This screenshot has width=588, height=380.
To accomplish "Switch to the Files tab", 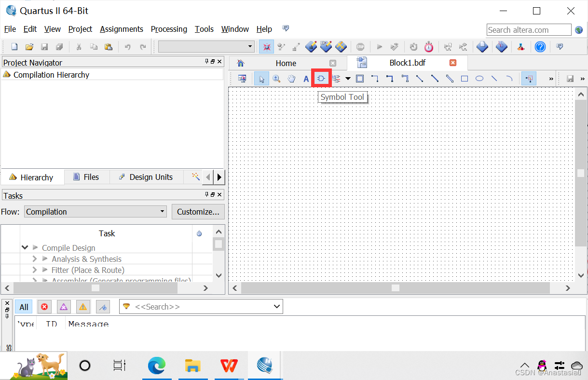I will [86, 177].
